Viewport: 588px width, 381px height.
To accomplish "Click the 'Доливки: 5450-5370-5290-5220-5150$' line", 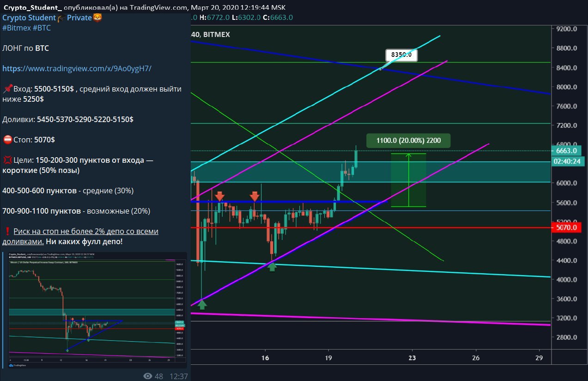I will [x=68, y=119].
